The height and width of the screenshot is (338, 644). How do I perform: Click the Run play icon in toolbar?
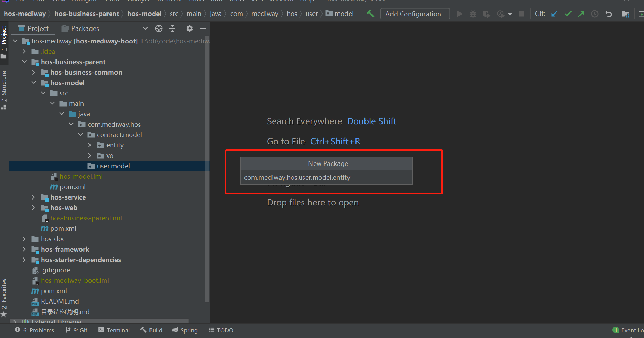pyautogui.click(x=460, y=14)
